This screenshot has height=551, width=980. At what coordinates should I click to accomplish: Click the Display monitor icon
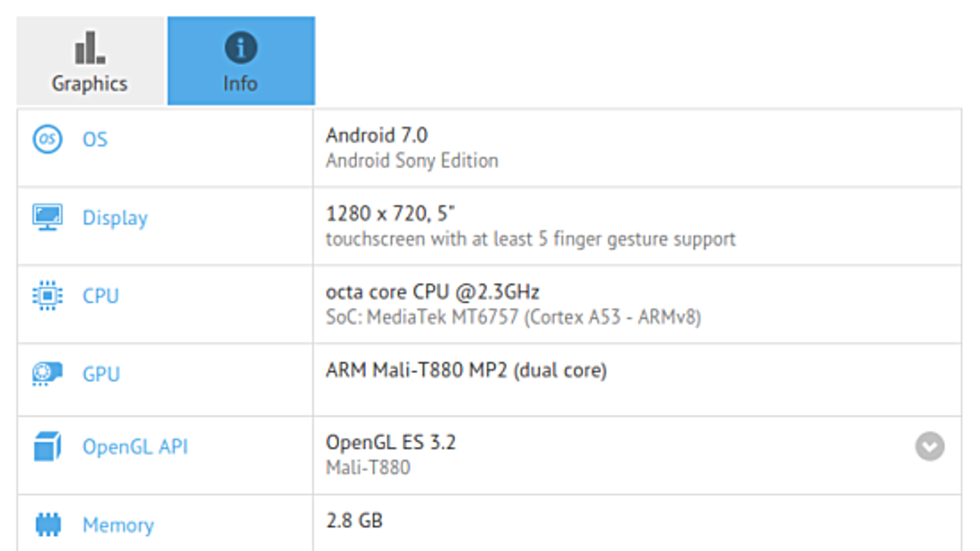(47, 217)
